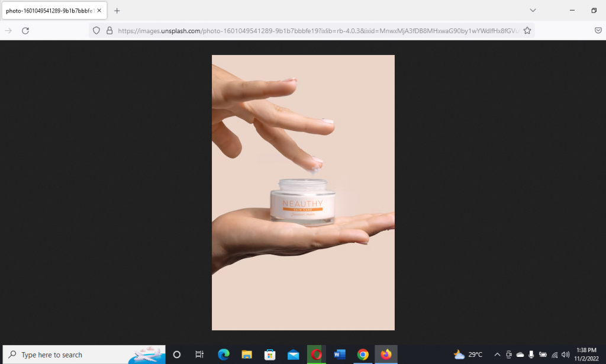Open the clock showing 1:38 PM

[x=586, y=355]
